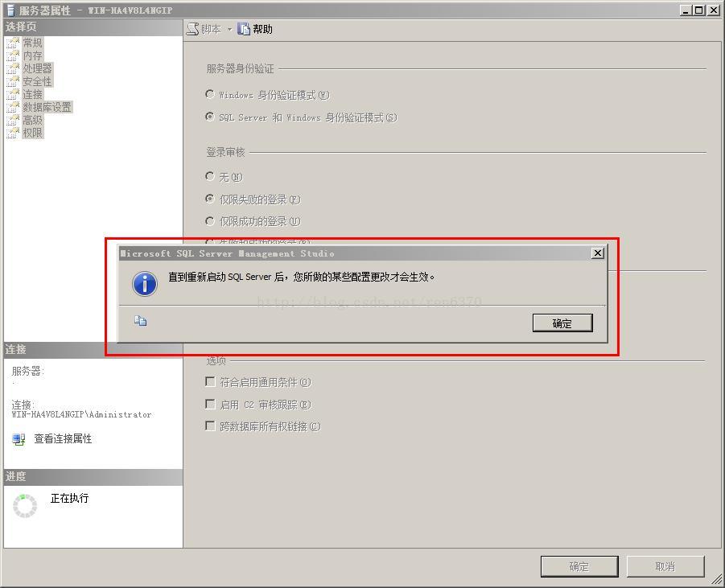Screen dimensions: 725x588
Task: Enable 跨数据库所有权链接 checkbox
Action: coord(210,426)
